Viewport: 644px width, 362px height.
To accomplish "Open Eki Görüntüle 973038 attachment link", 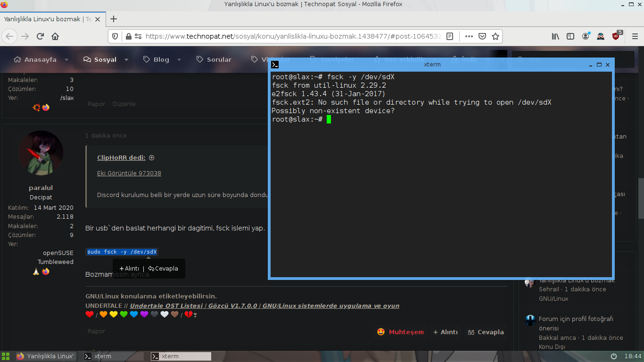I will [x=129, y=173].
